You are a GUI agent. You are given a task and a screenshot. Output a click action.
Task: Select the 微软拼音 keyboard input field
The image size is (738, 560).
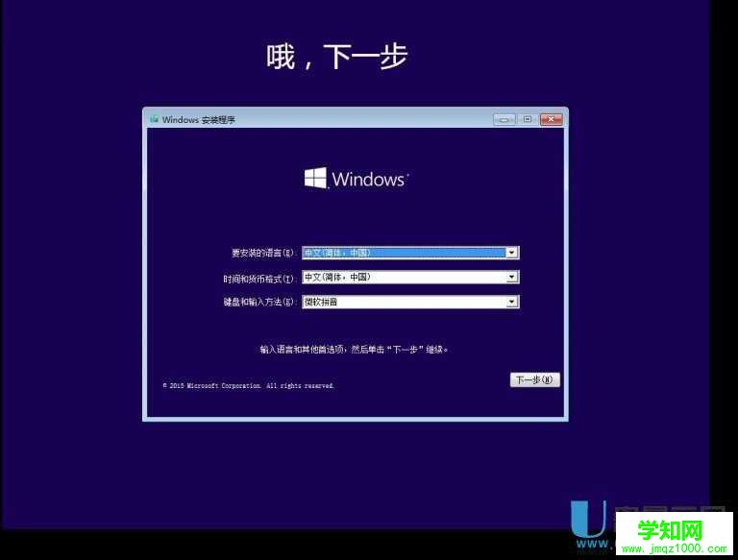tap(410, 302)
